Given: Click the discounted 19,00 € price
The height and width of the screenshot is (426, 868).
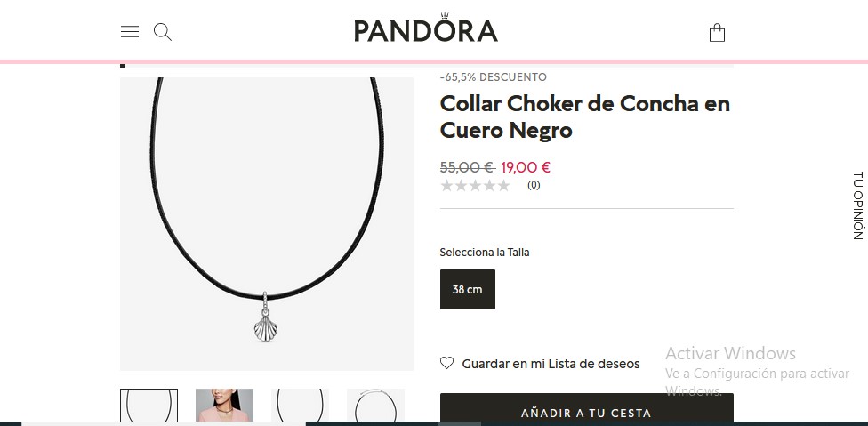Looking at the screenshot, I should click(526, 167).
